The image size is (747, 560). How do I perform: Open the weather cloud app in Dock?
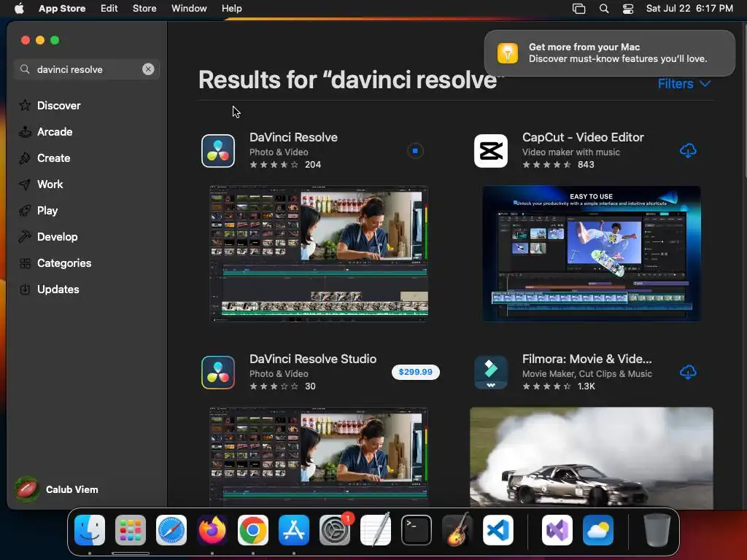tap(598, 530)
